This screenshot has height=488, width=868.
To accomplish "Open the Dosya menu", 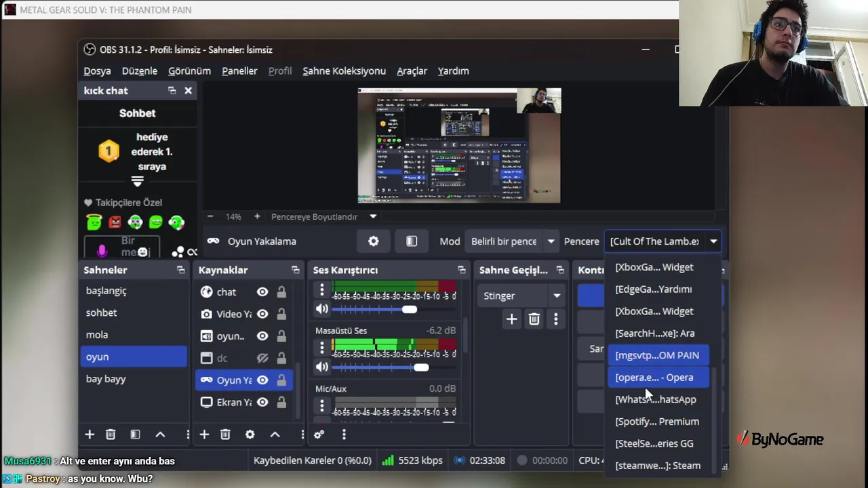I will tap(97, 70).
